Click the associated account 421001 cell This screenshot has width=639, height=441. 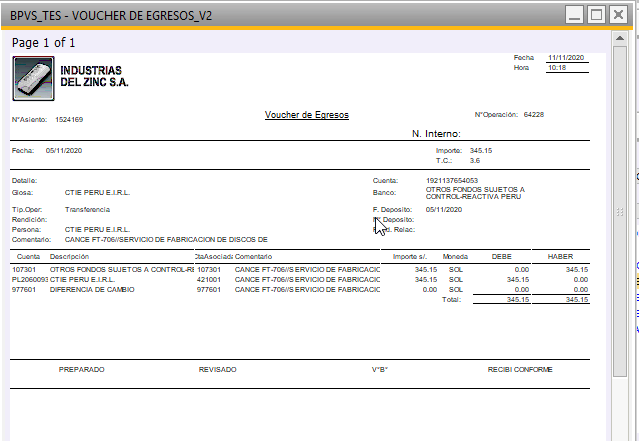click(209, 280)
